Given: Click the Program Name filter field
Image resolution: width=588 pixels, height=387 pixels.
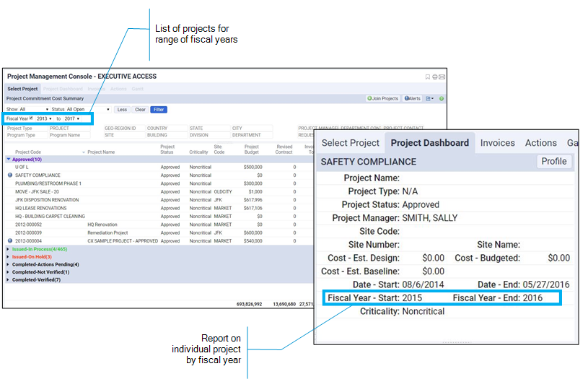Looking at the screenshot, I should [69, 135].
